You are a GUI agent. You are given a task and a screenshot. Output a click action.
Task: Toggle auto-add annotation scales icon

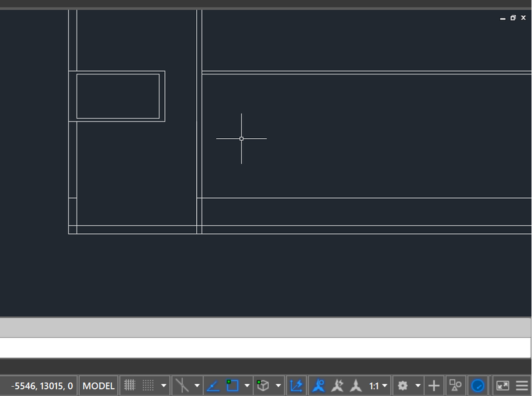coord(338,385)
